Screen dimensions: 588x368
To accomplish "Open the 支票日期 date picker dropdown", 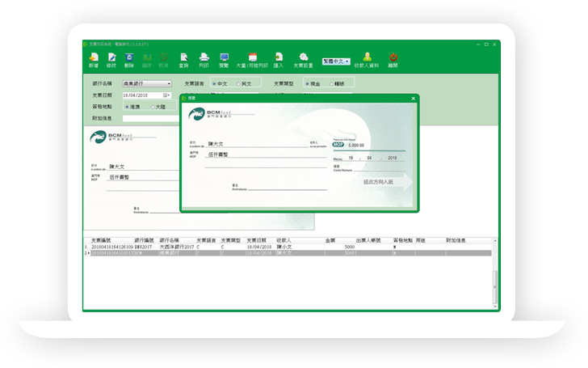I will coord(168,95).
